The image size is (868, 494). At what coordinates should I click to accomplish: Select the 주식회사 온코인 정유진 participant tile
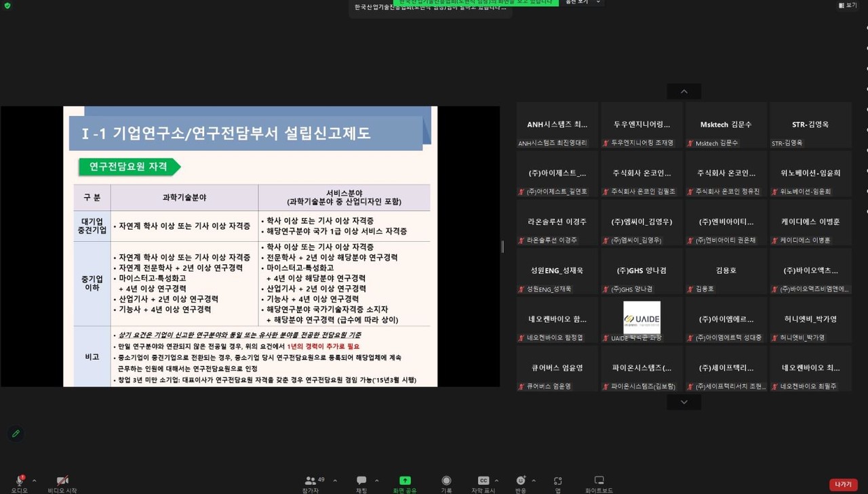(726, 174)
